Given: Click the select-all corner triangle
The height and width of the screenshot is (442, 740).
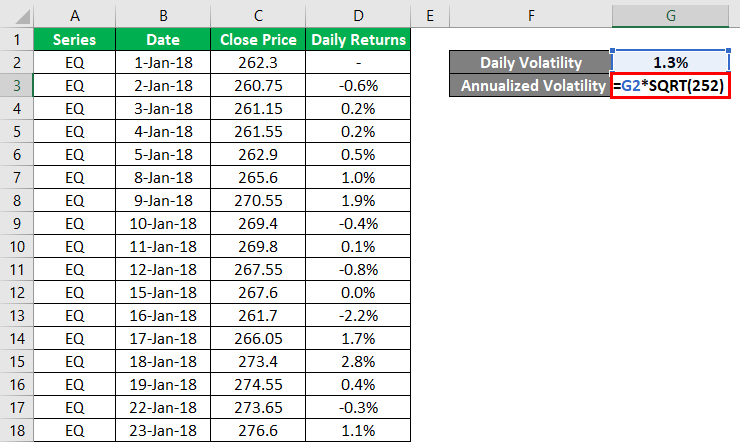Looking at the screenshot, I should (x=16, y=16).
